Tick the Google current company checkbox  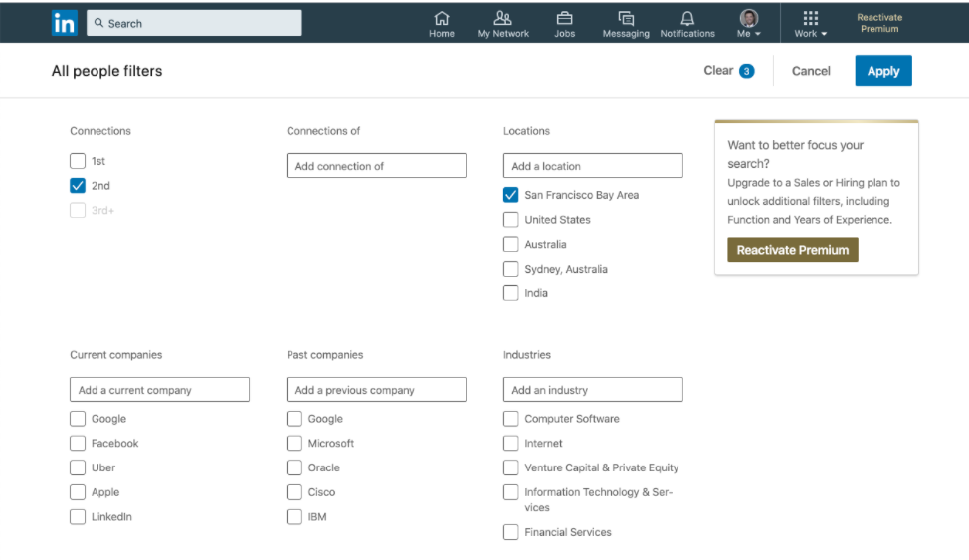[x=78, y=419]
